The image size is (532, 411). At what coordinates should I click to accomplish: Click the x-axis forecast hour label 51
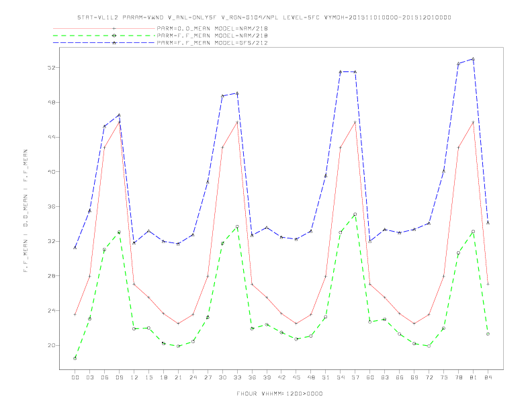(x=326, y=377)
